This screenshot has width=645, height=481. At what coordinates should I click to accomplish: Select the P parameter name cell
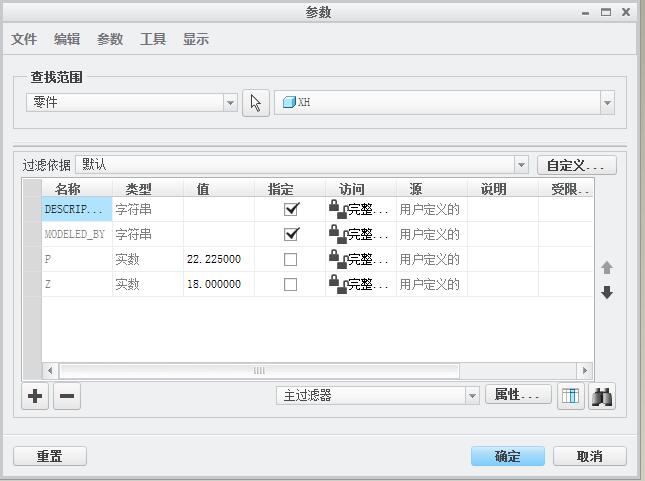(77, 259)
